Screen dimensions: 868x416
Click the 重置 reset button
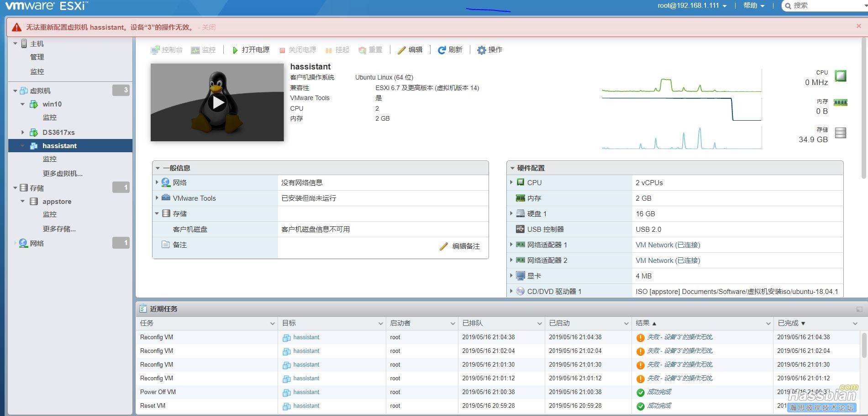click(370, 50)
